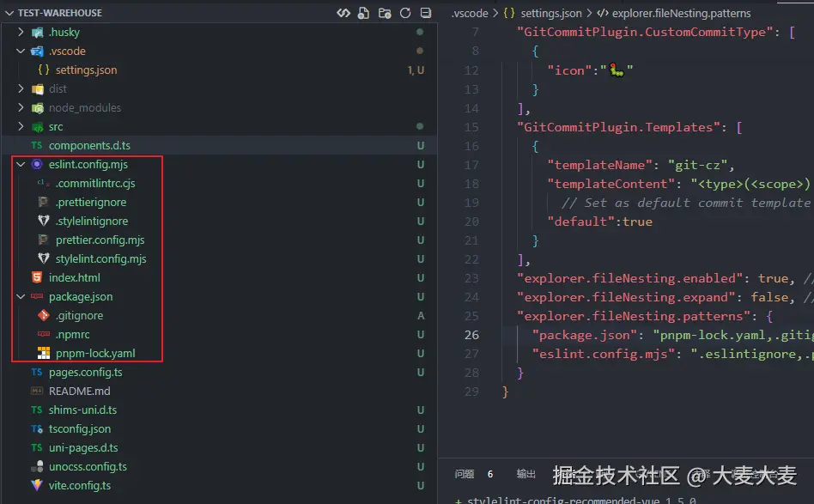Click the ESLint icon beside eslint.config.mjs
This screenshot has width=814, height=504.
[x=37, y=165]
